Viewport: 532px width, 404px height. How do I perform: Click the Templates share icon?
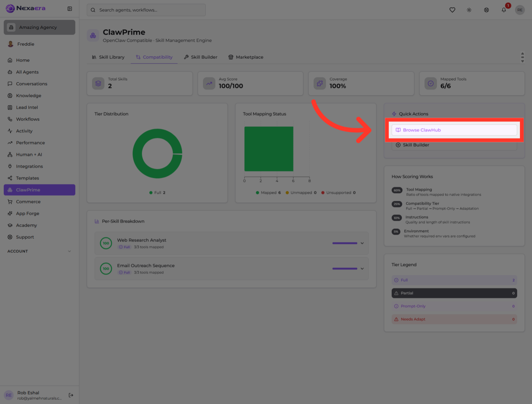[x=10, y=178]
